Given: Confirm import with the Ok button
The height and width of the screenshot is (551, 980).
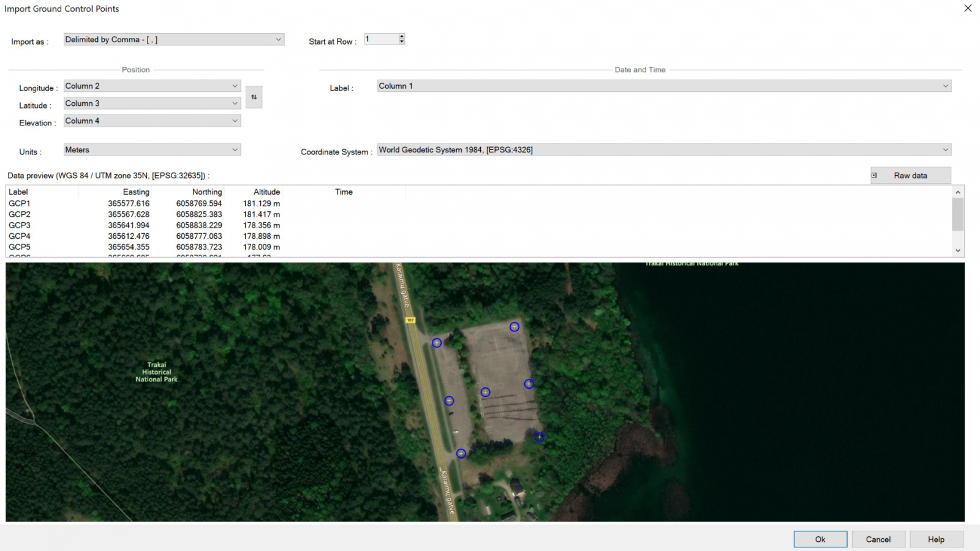Looking at the screenshot, I should click(820, 539).
